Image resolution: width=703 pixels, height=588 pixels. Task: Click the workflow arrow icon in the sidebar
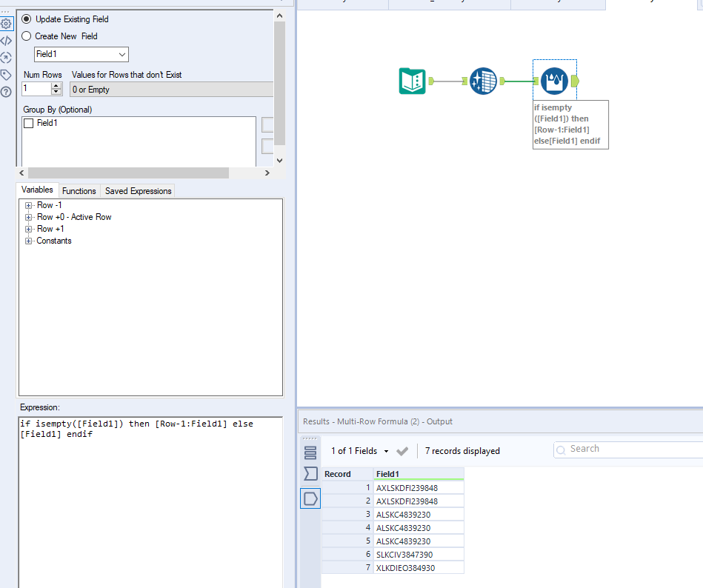click(6, 57)
